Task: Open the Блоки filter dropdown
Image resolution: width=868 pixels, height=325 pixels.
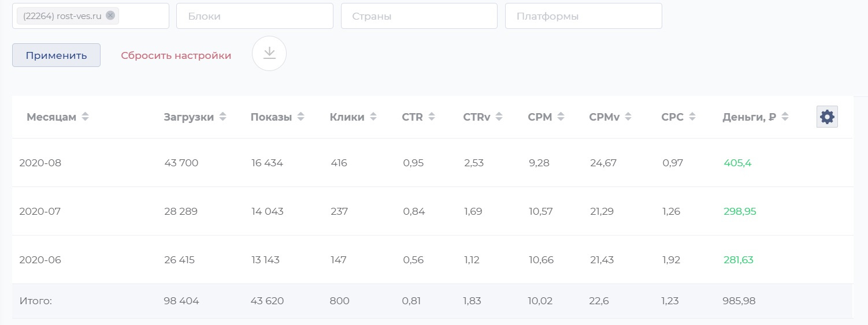Action: tap(254, 16)
